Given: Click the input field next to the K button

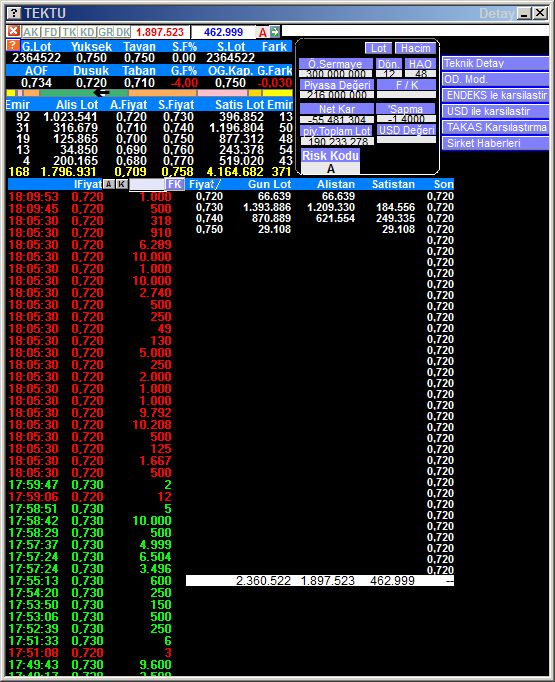Looking at the screenshot, I should tap(147, 184).
